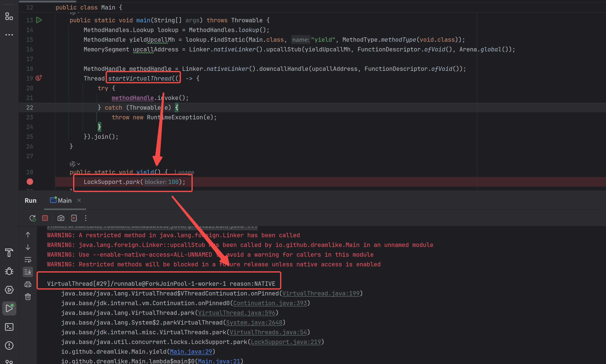Viewport: 606px width, 364px height.
Task: Close the Main run tab
Action: [79, 200]
